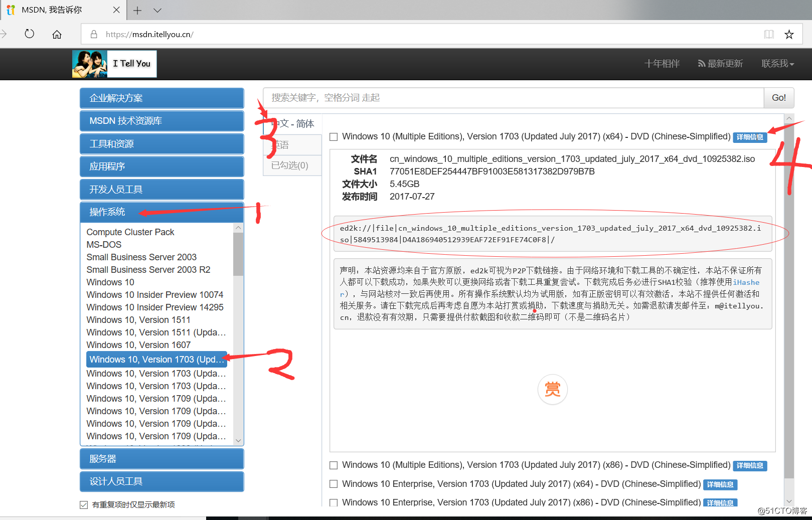This screenshot has height=520, width=812.
Task: Check Windows 10 Enterprise 1703 x86 box
Action: (x=334, y=502)
